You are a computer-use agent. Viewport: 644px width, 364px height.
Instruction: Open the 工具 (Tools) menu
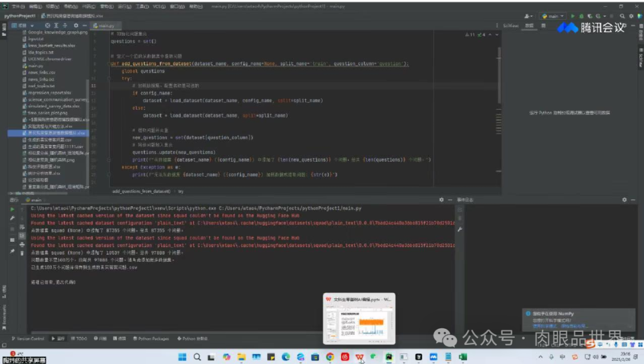tap(142, 7)
